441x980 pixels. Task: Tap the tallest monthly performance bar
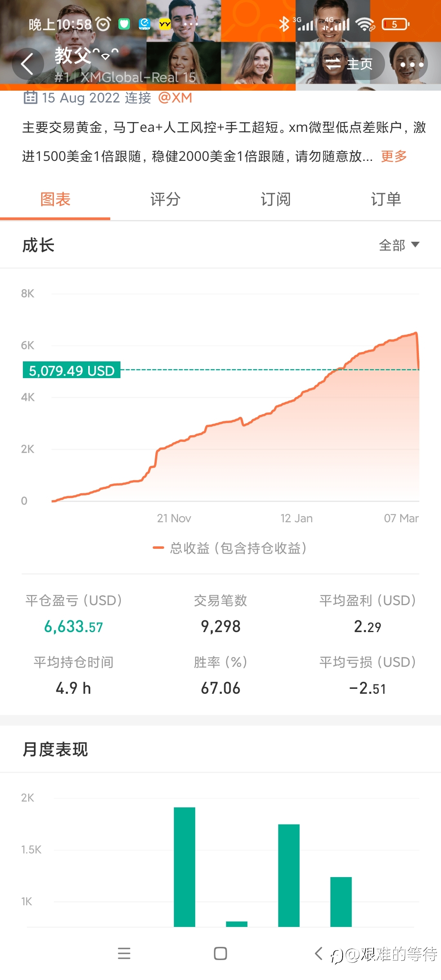pyautogui.click(x=185, y=867)
